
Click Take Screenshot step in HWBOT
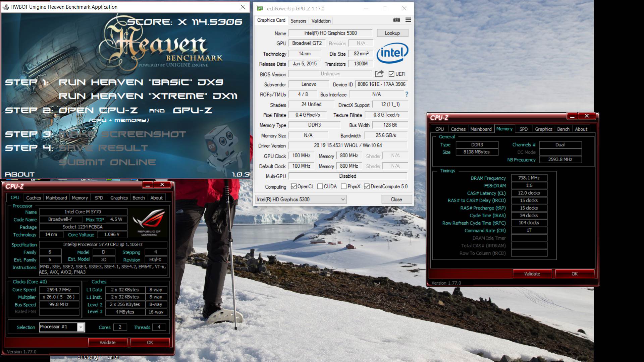pyautogui.click(x=122, y=134)
